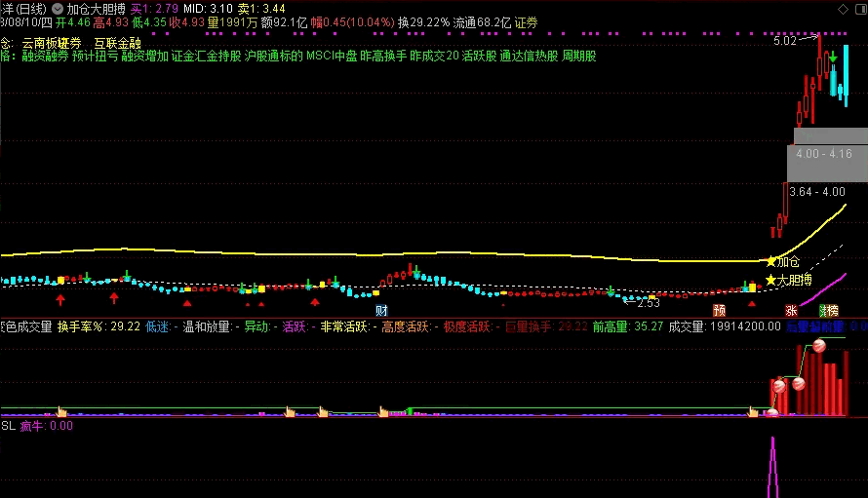Image resolution: width=868 pixels, height=498 pixels.
Task: Click the 5.02 high price label
Action: tap(785, 41)
